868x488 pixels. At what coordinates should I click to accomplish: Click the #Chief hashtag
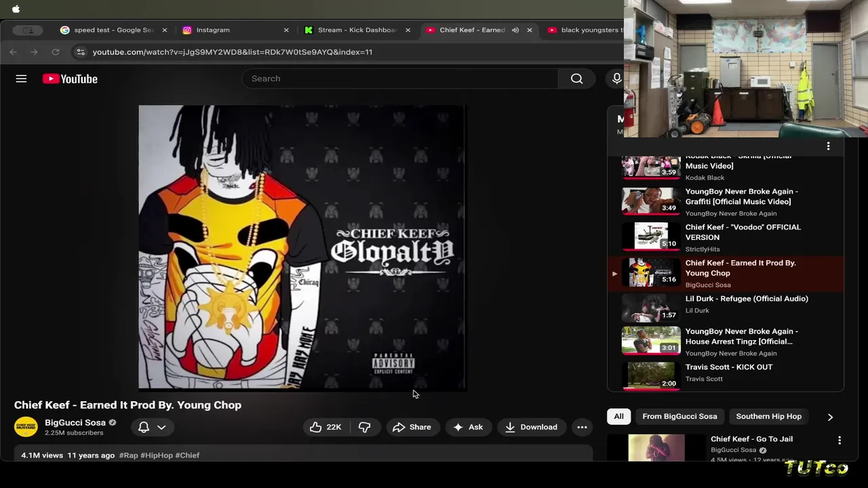tap(187, 455)
